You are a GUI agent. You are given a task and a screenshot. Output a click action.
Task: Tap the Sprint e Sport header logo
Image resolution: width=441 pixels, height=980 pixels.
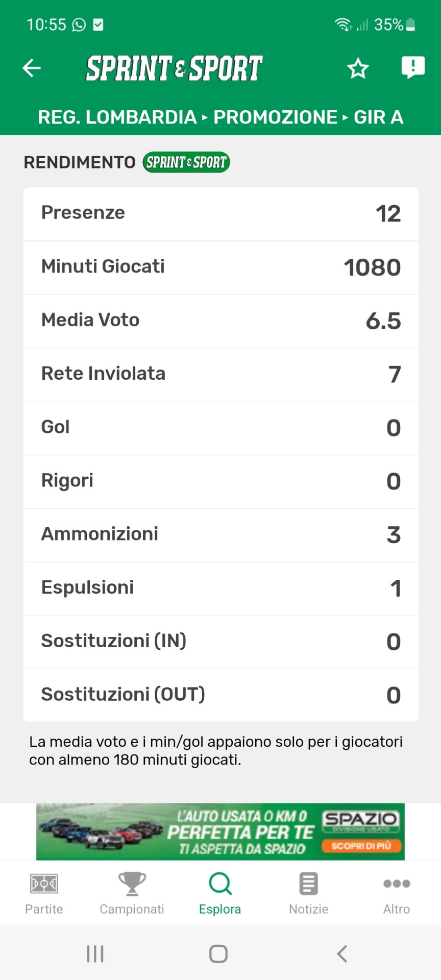pyautogui.click(x=174, y=68)
